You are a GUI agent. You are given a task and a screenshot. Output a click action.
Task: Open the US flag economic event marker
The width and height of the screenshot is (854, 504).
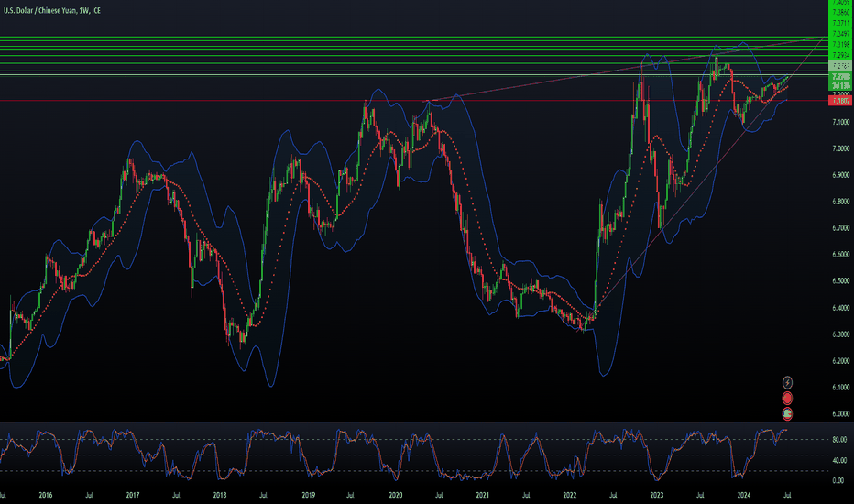point(787,413)
